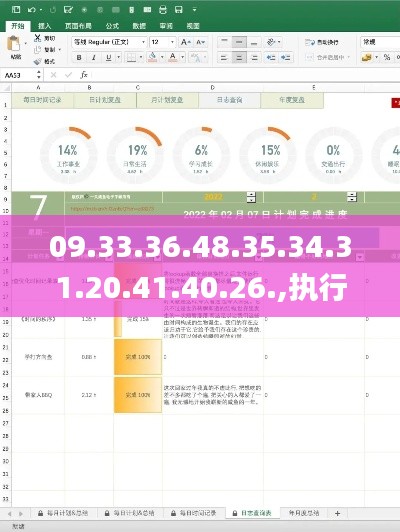Click the 每日时间记录 navigation button in row 1
This screenshot has width=400, height=532.
pyautogui.click(x=42, y=100)
